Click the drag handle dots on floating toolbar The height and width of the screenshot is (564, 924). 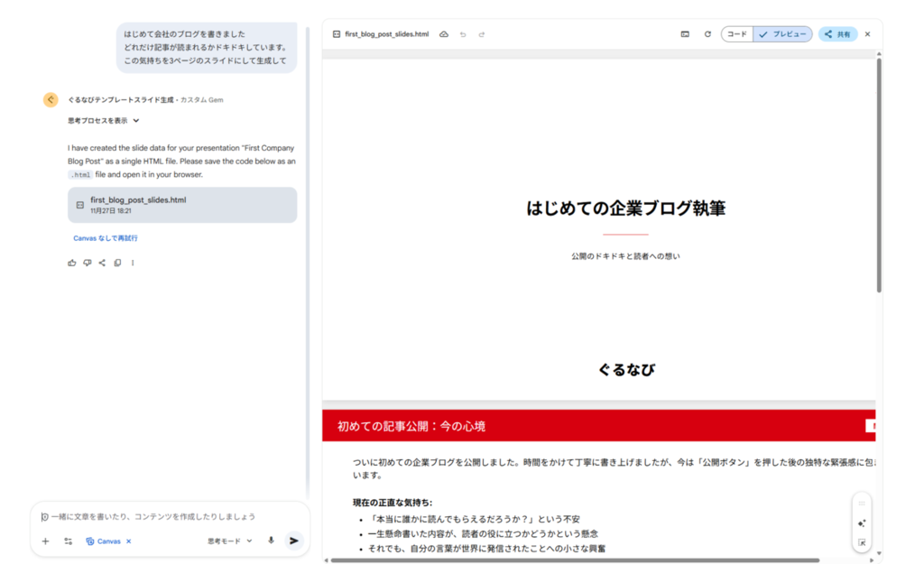click(862, 504)
